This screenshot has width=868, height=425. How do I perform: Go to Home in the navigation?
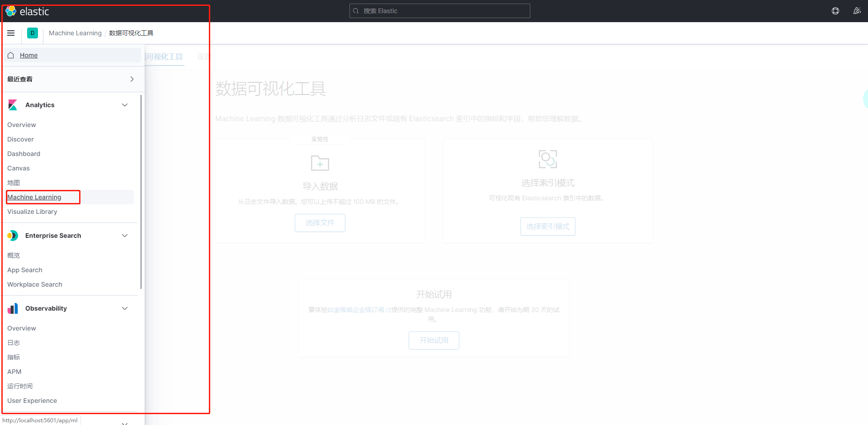click(28, 55)
